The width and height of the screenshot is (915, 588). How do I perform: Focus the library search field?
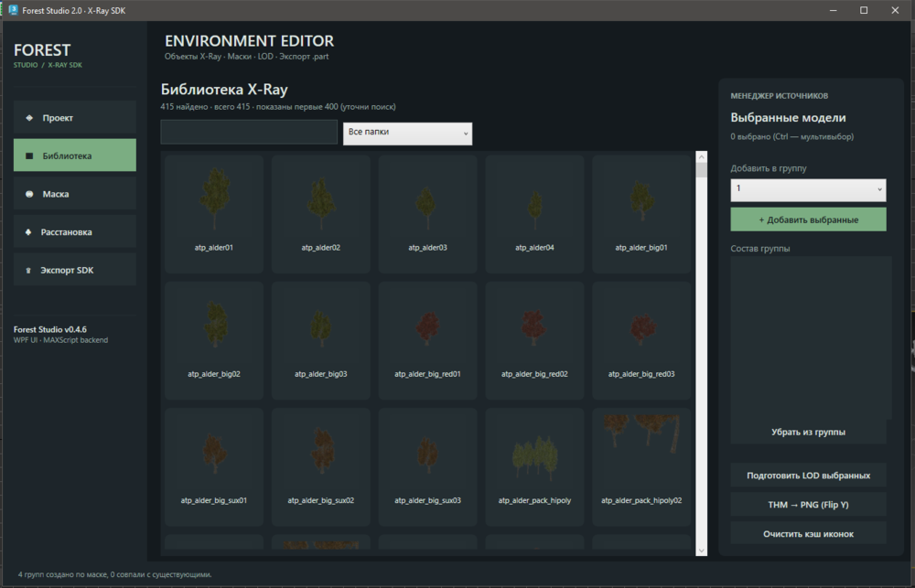pyautogui.click(x=249, y=132)
